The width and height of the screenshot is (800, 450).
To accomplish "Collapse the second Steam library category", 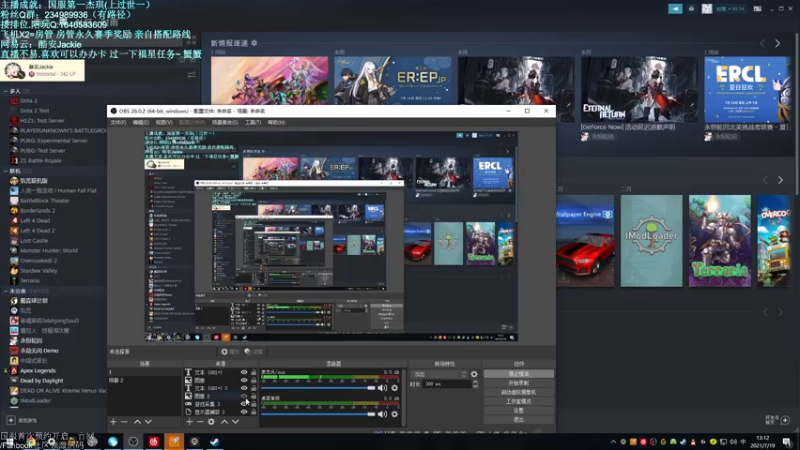I will (x=6, y=171).
